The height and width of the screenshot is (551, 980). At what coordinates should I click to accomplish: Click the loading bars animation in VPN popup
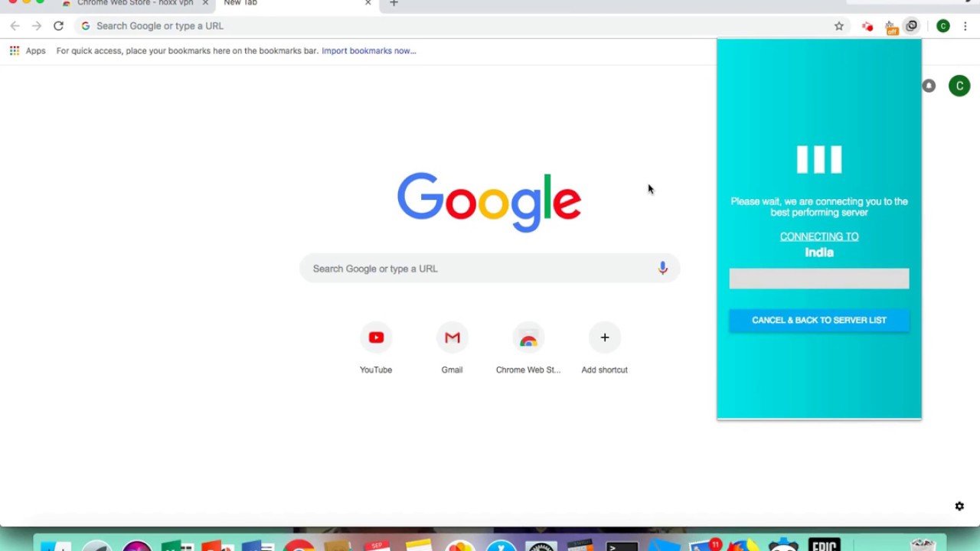(x=819, y=159)
